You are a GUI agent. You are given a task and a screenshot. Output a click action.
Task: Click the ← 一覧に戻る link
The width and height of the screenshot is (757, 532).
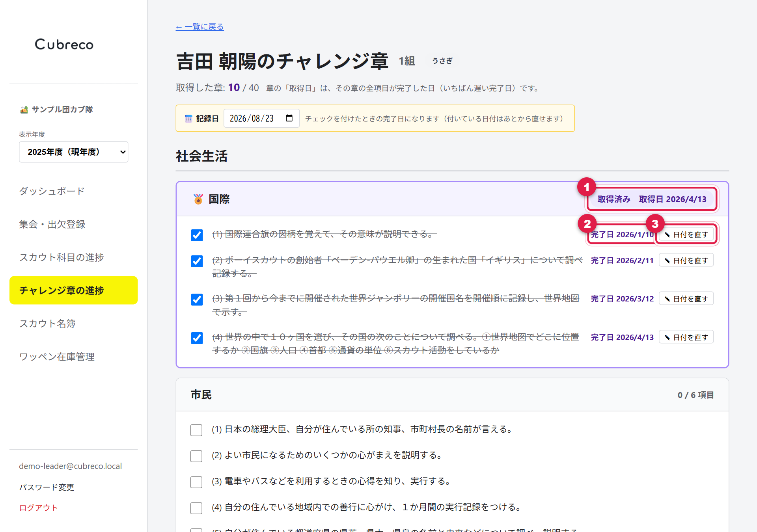pyautogui.click(x=200, y=27)
